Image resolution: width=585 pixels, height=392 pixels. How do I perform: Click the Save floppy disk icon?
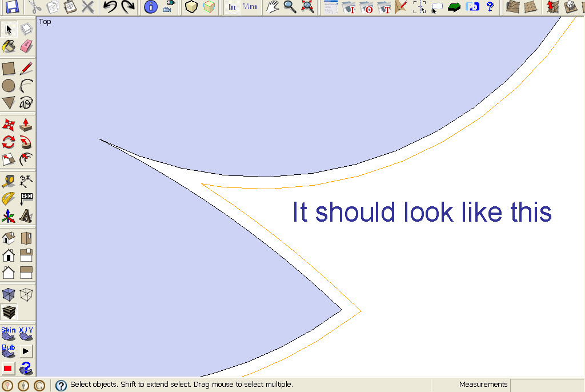click(x=11, y=7)
